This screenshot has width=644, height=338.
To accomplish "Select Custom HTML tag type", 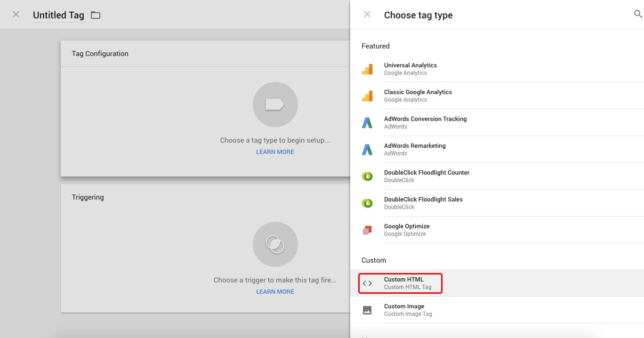I will pos(497,283).
